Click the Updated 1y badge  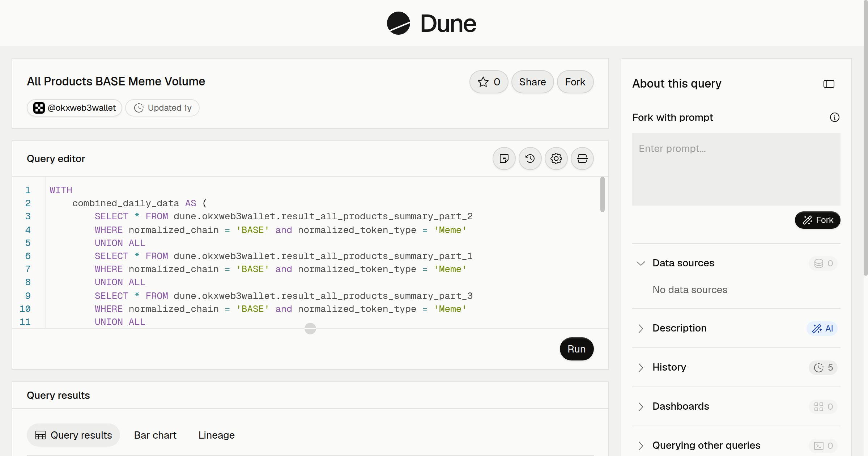(x=162, y=108)
